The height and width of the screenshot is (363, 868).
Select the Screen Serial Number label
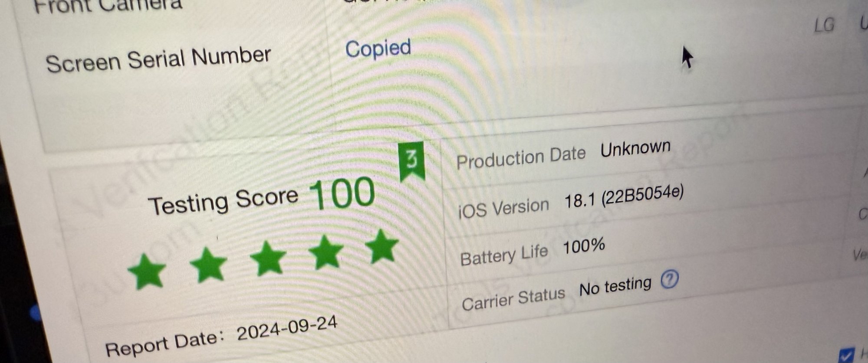coord(158,59)
